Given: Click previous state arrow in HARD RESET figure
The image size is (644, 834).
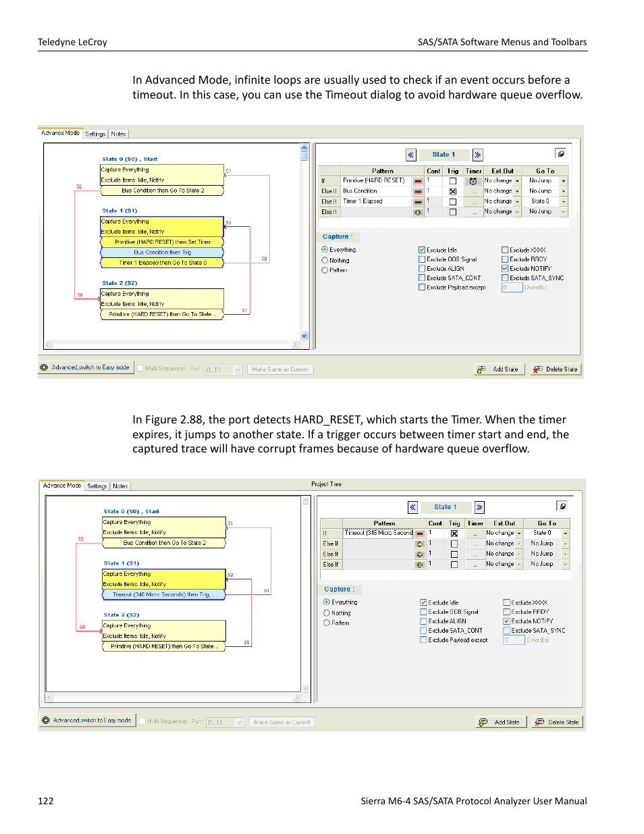Looking at the screenshot, I should 410,155.
